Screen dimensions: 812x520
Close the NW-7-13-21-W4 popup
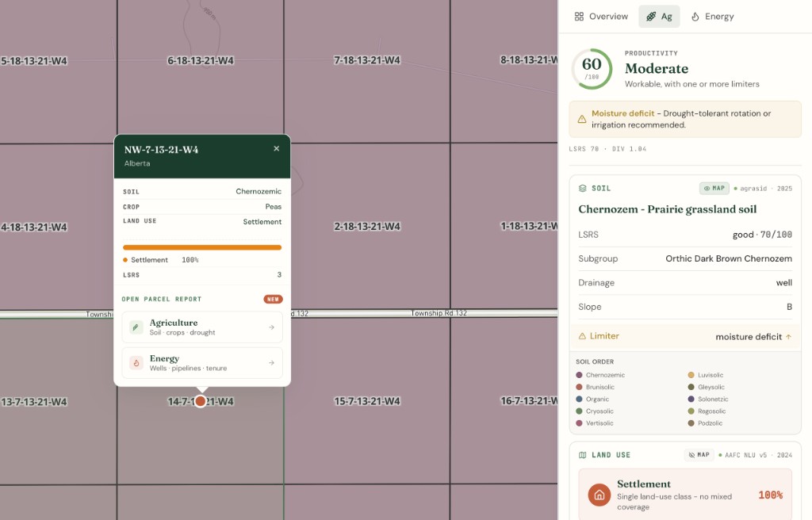click(x=277, y=149)
